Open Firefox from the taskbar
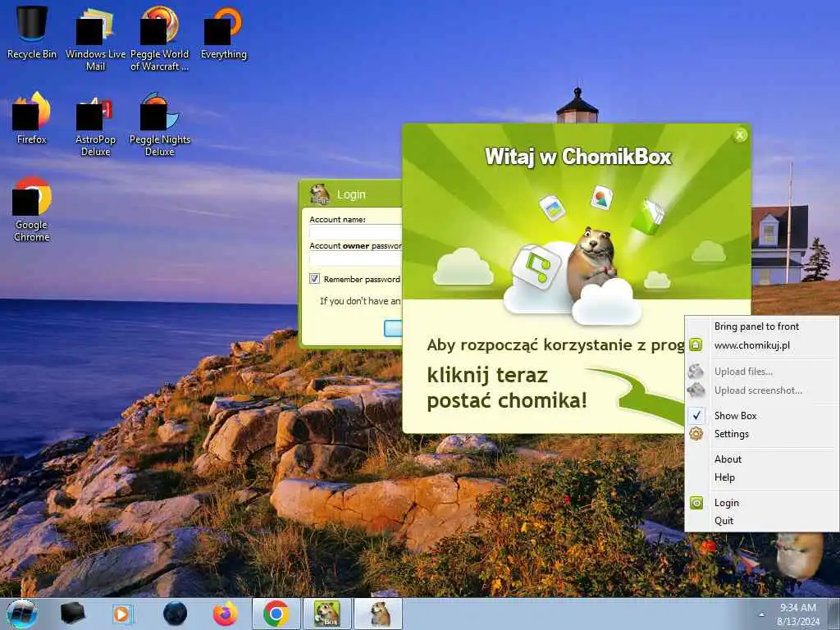Viewport: 840px width, 630px height. point(226,614)
